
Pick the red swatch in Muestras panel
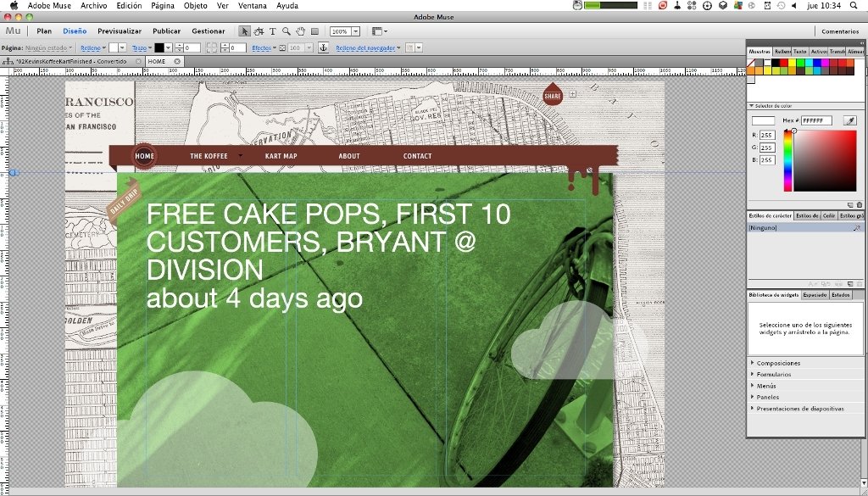point(783,63)
